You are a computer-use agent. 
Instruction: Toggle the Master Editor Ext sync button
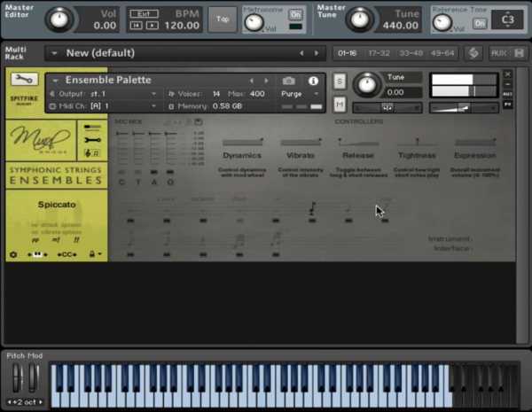click(x=144, y=14)
